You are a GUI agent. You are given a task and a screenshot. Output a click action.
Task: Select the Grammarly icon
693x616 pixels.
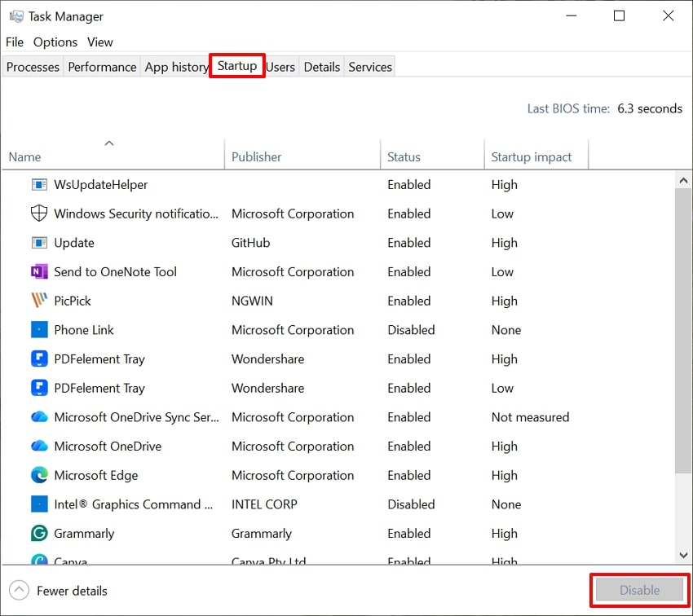38,533
